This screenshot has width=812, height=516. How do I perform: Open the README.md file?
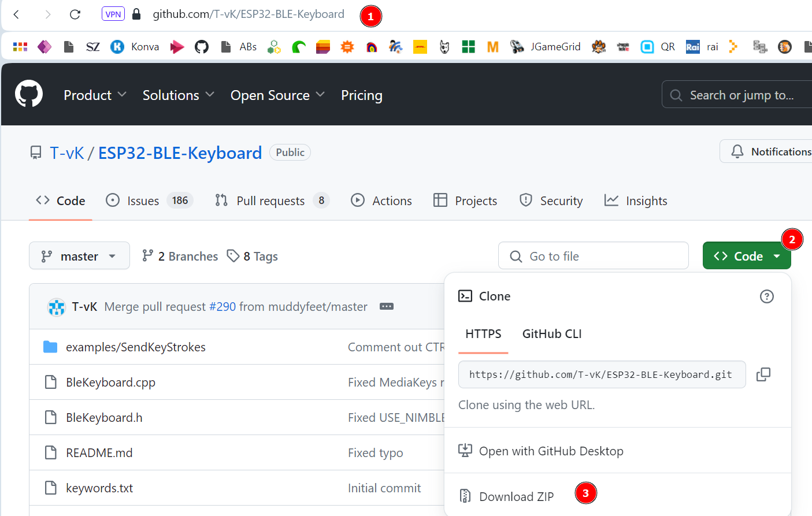pyautogui.click(x=99, y=452)
